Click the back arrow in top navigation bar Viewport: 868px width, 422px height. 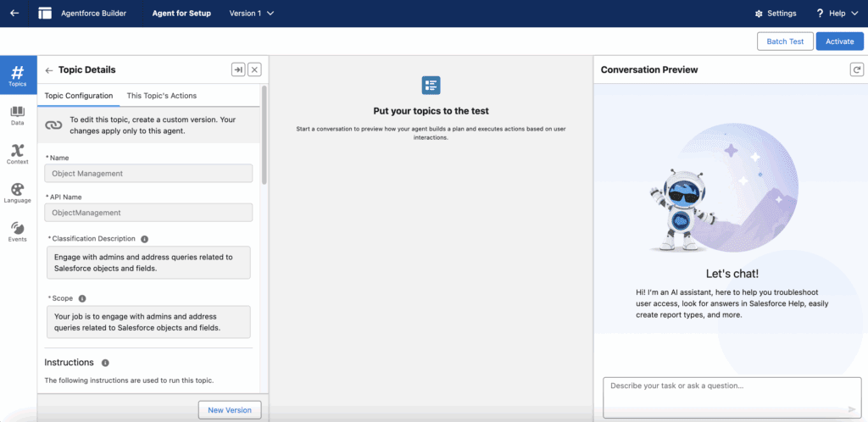[14, 14]
